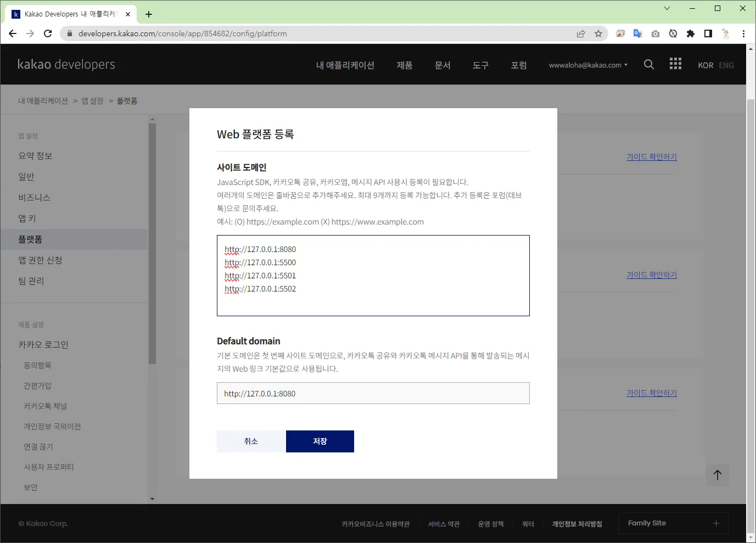Image resolution: width=756 pixels, height=543 pixels.
Task: Switch language to KOR
Action: [x=705, y=65]
